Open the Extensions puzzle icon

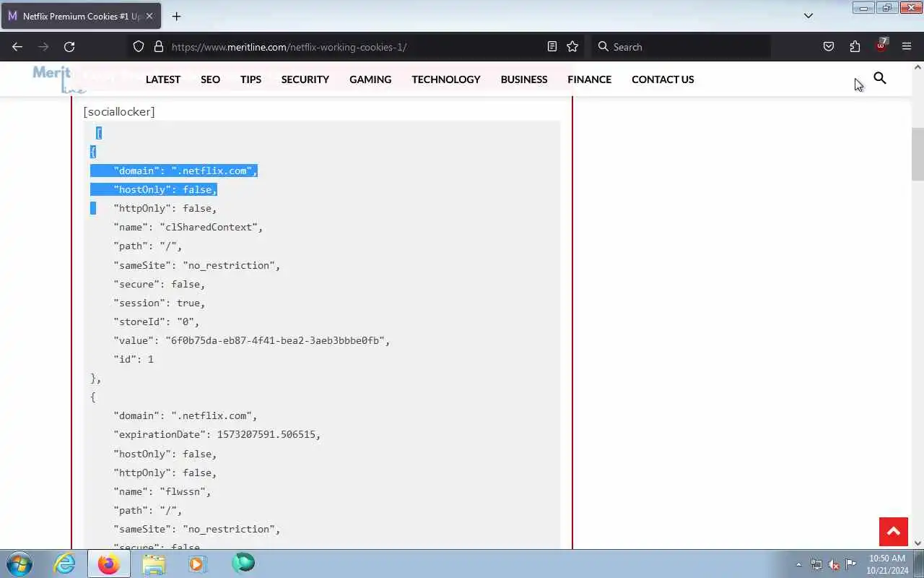point(855,47)
